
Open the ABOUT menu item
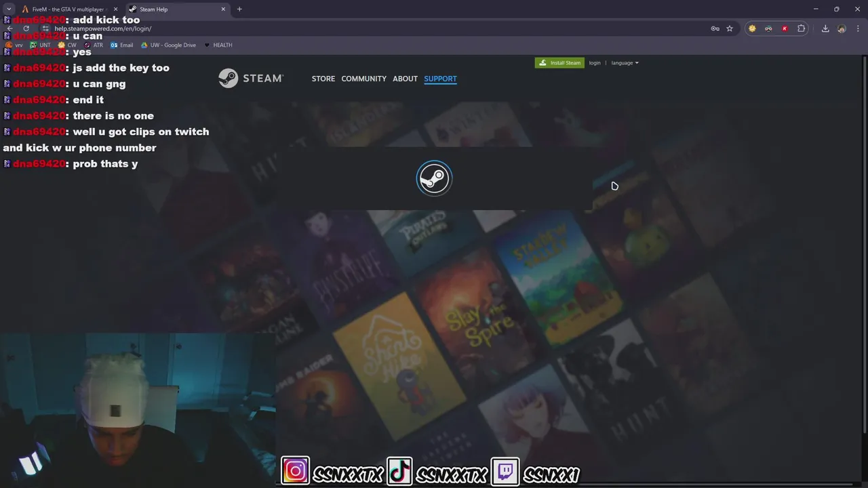tap(405, 79)
